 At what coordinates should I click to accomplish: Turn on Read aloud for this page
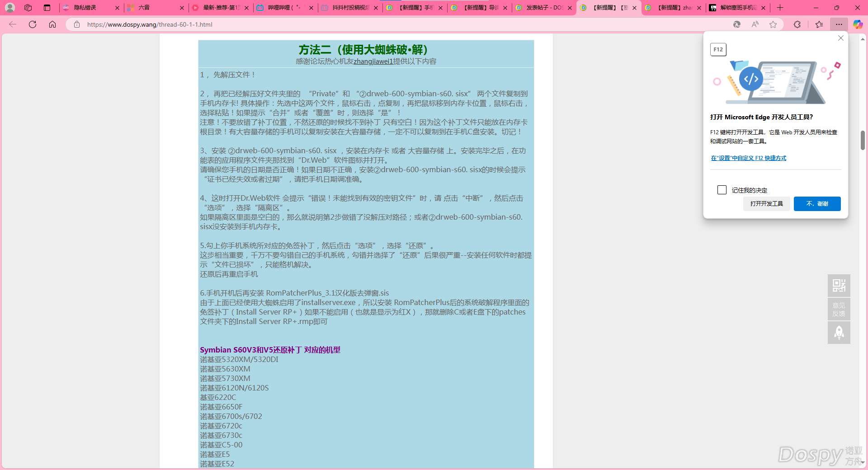click(x=755, y=24)
